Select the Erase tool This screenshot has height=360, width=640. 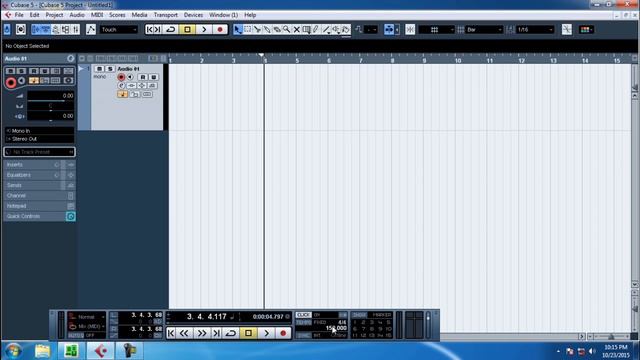[277, 29]
